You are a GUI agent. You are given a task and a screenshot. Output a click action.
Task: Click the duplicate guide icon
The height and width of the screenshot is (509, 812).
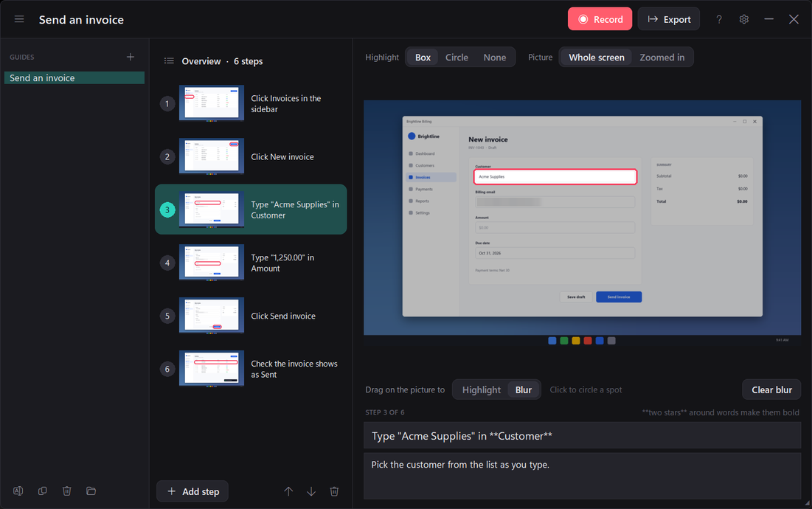point(43,491)
